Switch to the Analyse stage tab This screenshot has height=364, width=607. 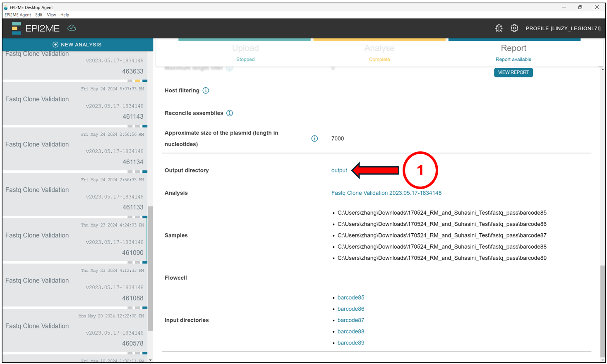(x=379, y=53)
